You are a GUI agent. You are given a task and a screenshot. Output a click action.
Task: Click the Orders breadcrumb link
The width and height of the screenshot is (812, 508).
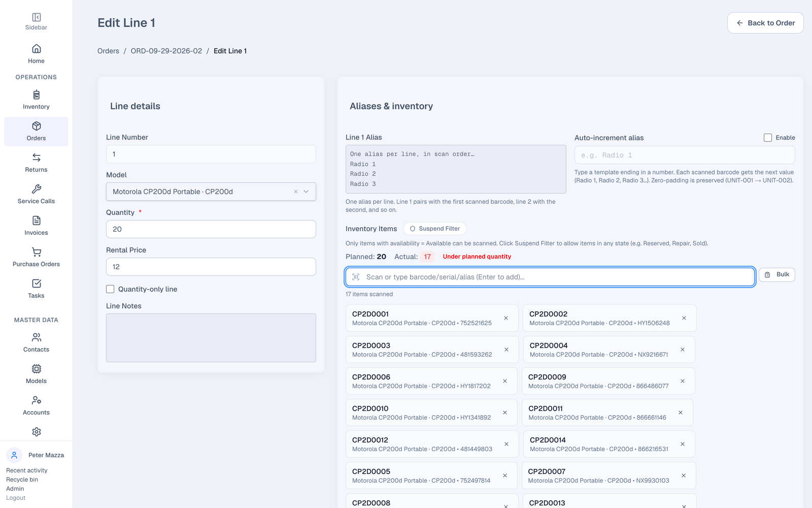108,51
